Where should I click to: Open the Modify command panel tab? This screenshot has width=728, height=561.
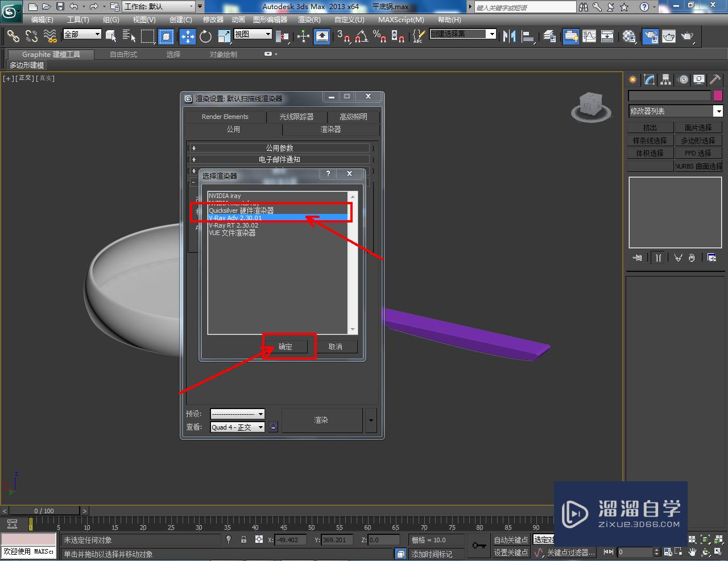tap(650, 80)
